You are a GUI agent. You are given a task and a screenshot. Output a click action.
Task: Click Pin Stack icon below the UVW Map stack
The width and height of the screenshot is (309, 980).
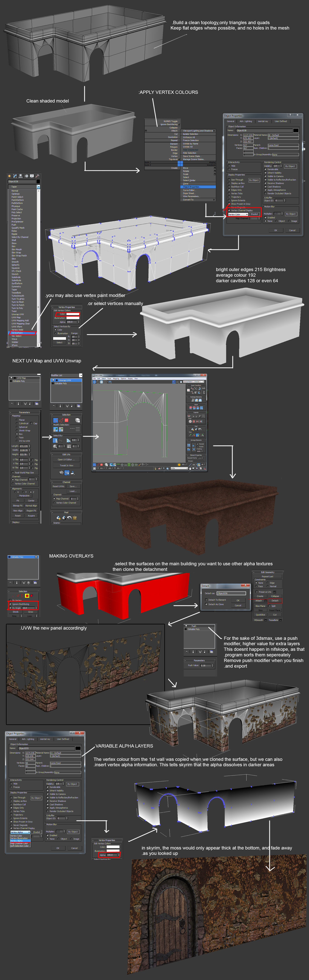click(x=12, y=403)
